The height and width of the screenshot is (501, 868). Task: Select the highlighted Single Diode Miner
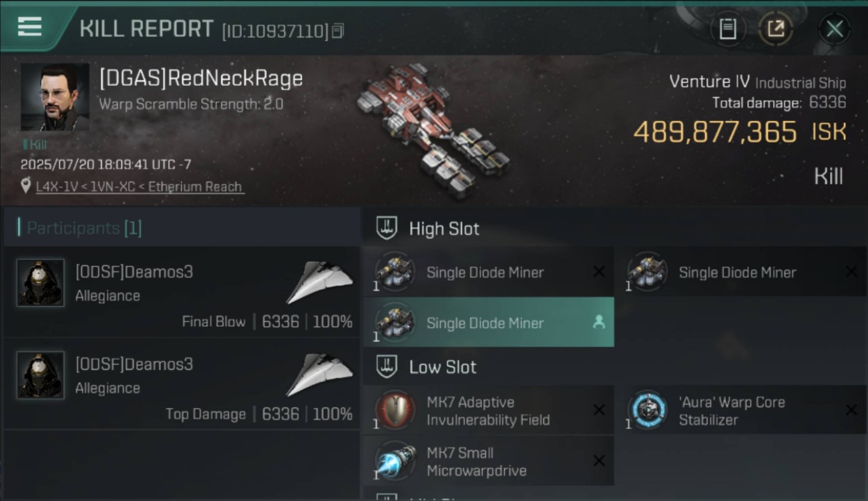489,323
